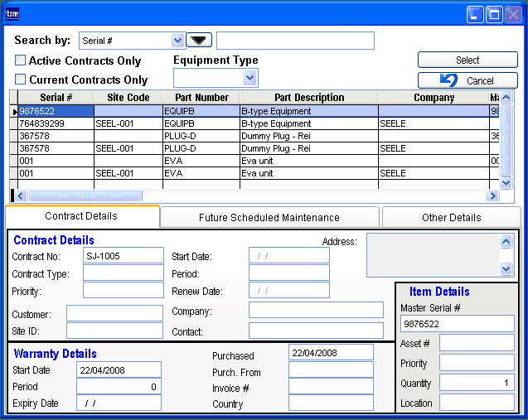This screenshot has height=420, width=528.
Task: Toggle Current Contracts Only checkbox
Action: 21,80
